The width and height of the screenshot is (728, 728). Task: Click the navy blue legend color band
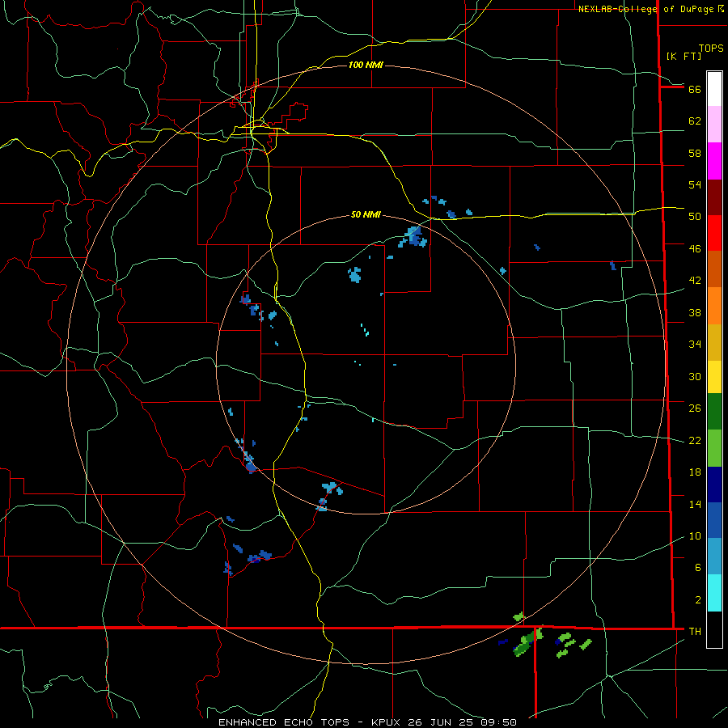(714, 485)
